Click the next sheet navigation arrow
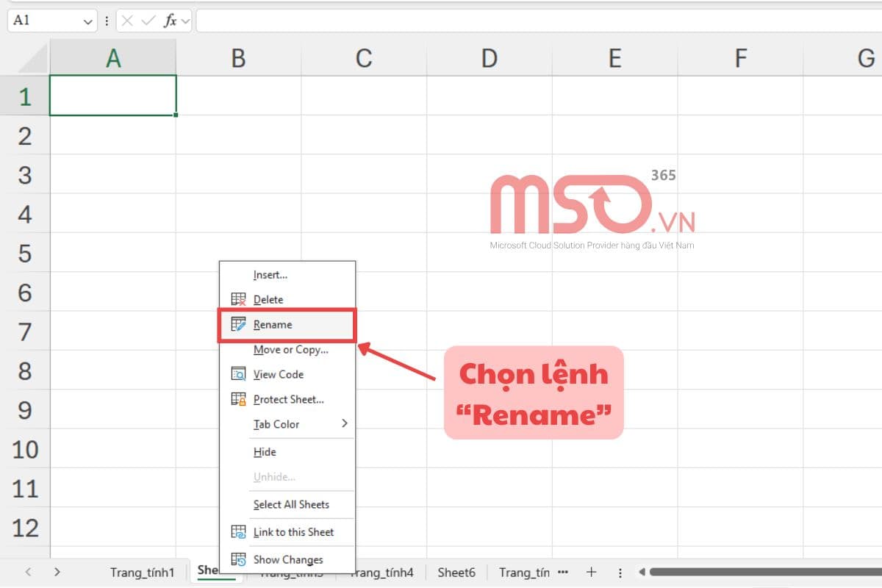Image resolution: width=882 pixels, height=588 pixels. coord(57,572)
